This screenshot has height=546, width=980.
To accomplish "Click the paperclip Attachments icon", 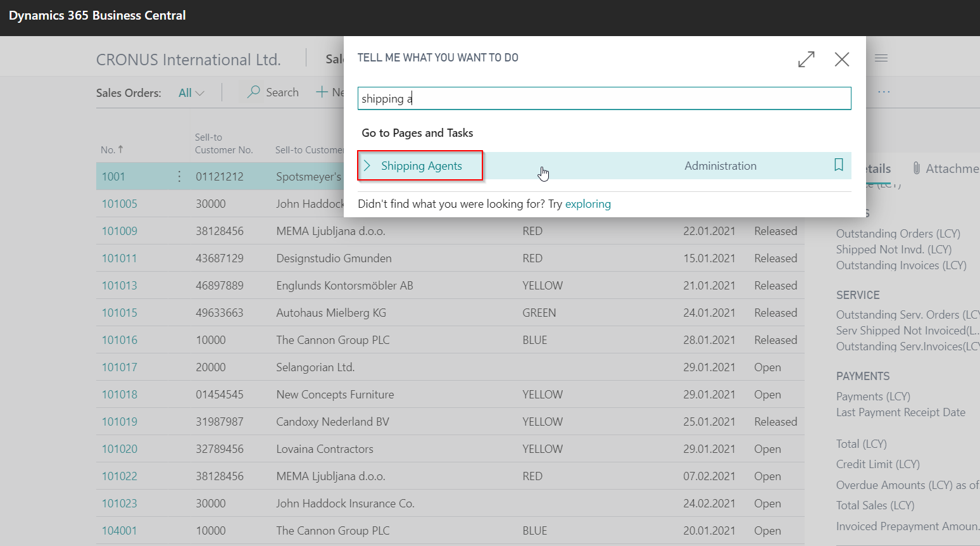I will (916, 168).
